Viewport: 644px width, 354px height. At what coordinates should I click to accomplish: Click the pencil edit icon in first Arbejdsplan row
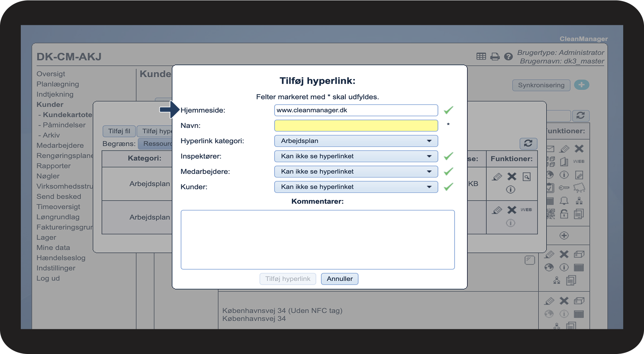pos(497,177)
